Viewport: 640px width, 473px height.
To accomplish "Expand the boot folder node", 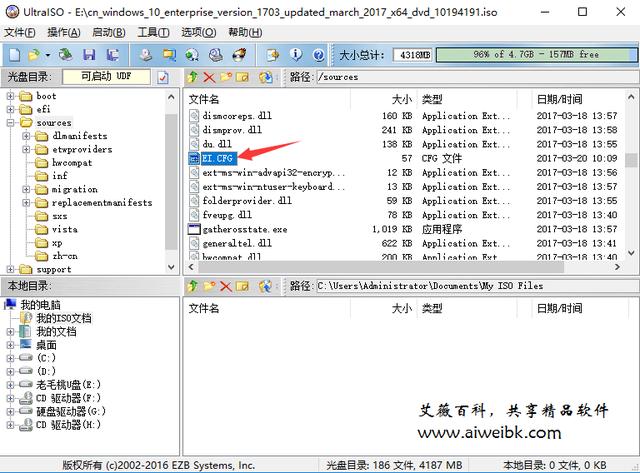I will (10, 96).
